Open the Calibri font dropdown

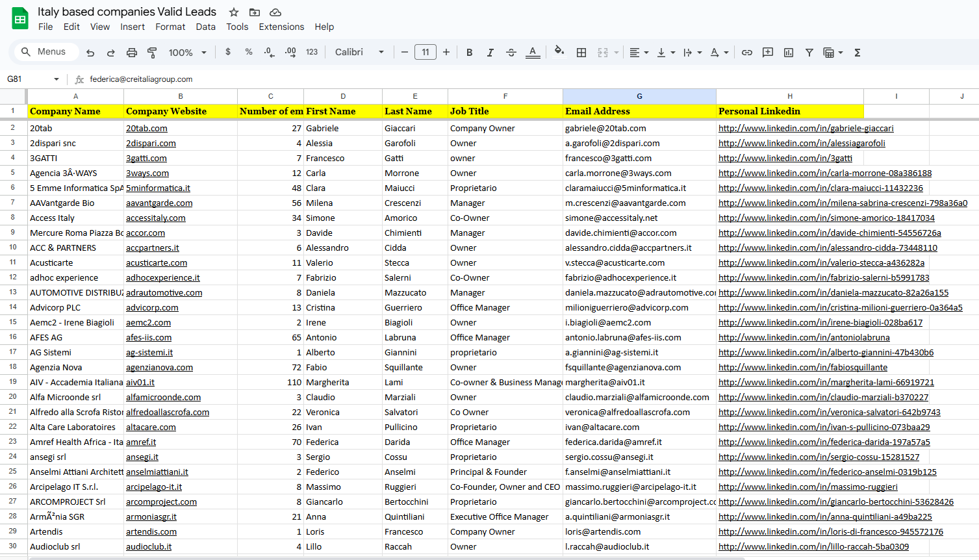[359, 52]
